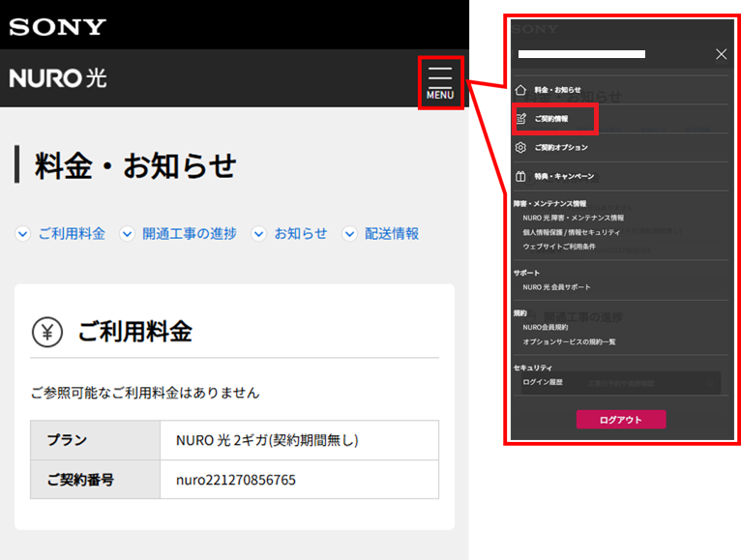This screenshot has width=741, height=560.
Task: Open the hamburger MENU button
Action: [440, 83]
